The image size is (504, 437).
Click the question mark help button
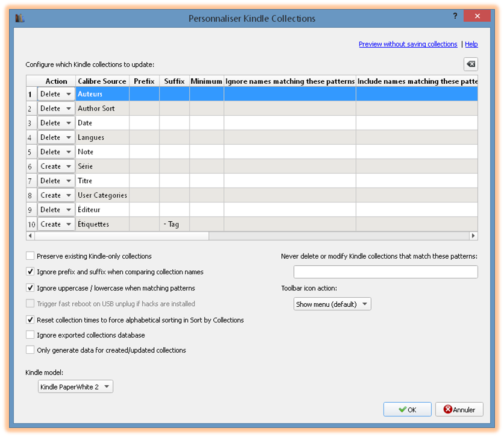click(x=455, y=16)
